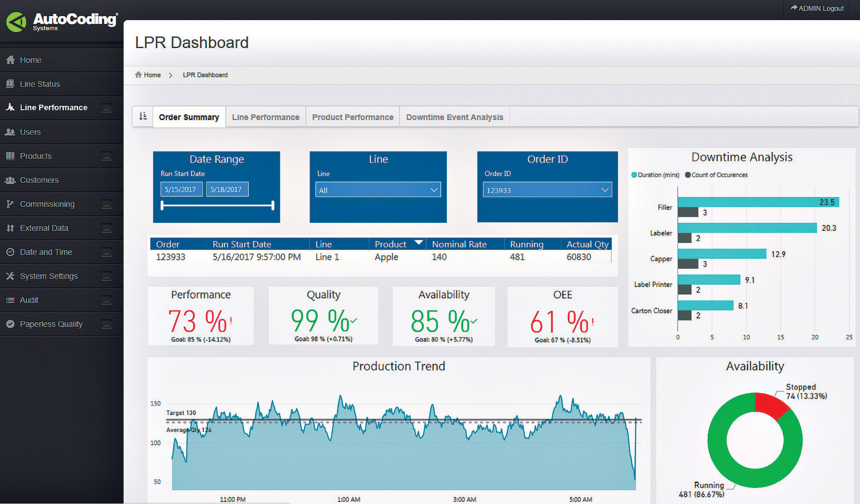The image size is (860, 504).
Task: Adjust the date range slider handle
Action: (162, 206)
